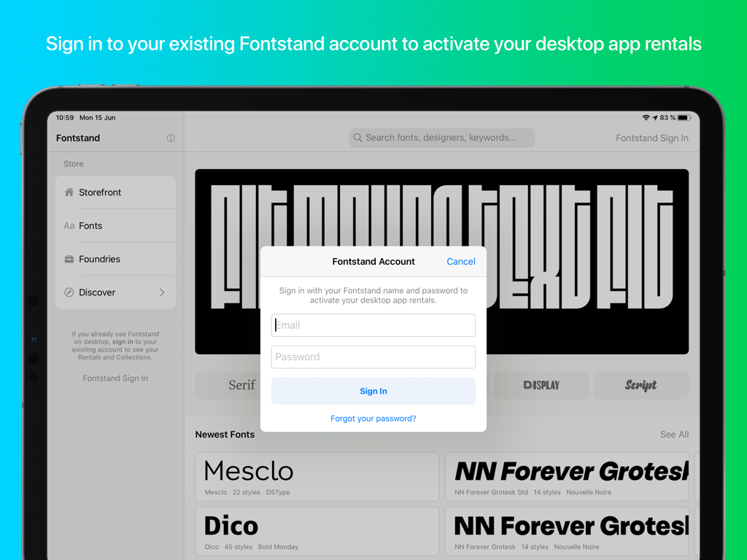Viewport: 747px width, 560px height.
Task: Click the Password input field
Action: tap(373, 357)
